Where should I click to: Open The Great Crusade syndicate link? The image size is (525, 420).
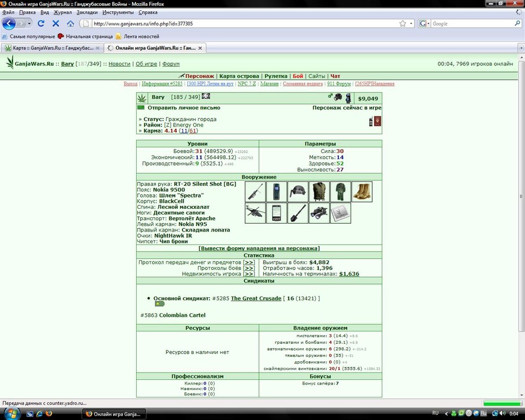pyautogui.click(x=256, y=299)
